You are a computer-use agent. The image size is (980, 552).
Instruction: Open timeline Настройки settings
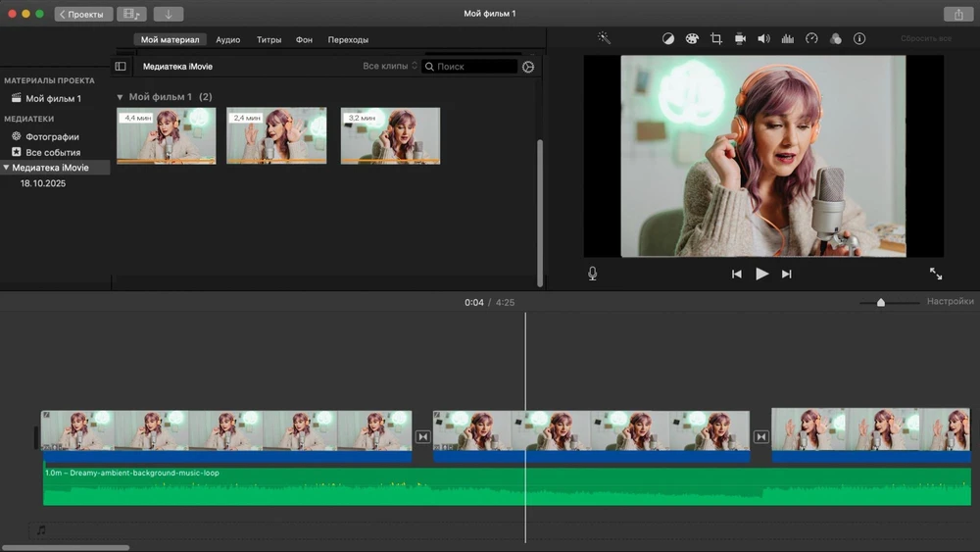click(x=950, y=301)
